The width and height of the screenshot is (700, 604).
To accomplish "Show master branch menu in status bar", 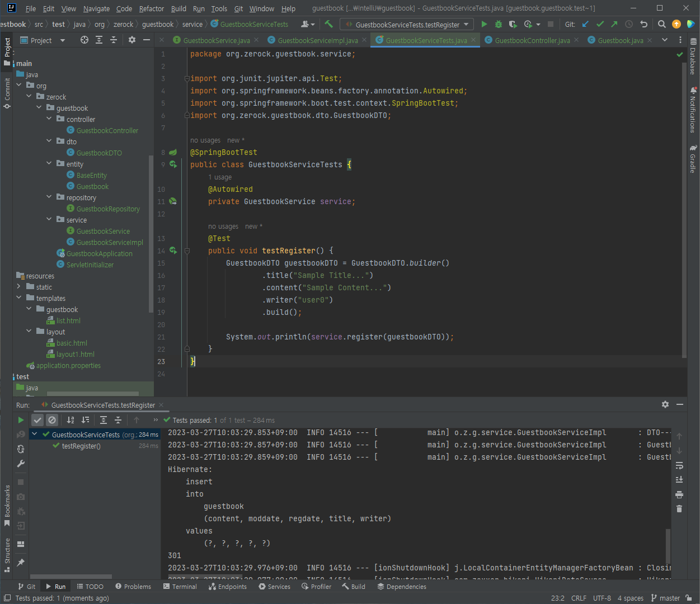I will tap(666, 598).
